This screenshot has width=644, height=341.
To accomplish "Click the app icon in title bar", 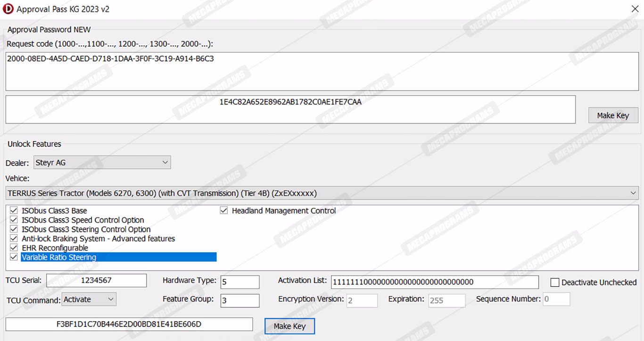I will [8, 9].
